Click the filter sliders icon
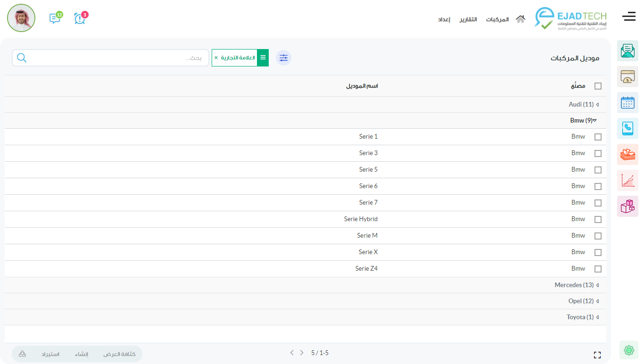 coord(283,58)
